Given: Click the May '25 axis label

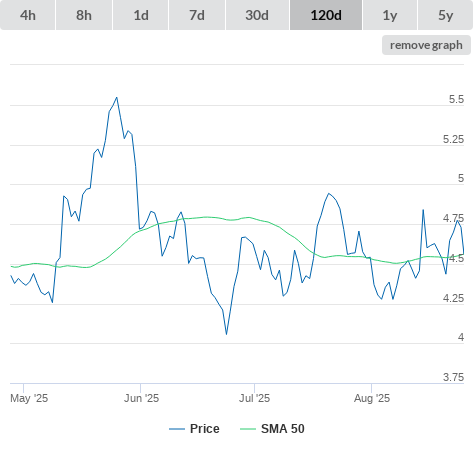Looking at the screenshot, I should click(29, 398).
